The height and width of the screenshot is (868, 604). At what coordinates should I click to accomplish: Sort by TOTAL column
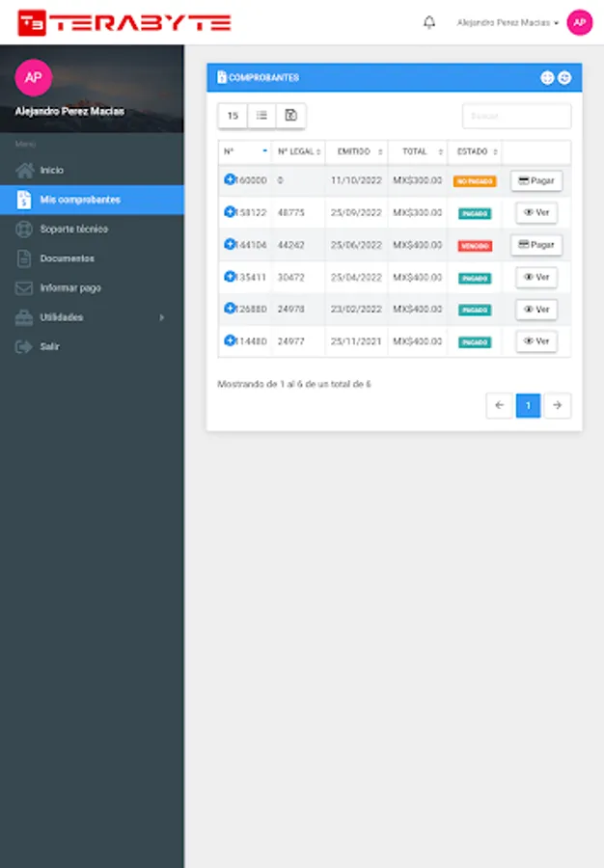click(x=418, y=151)
